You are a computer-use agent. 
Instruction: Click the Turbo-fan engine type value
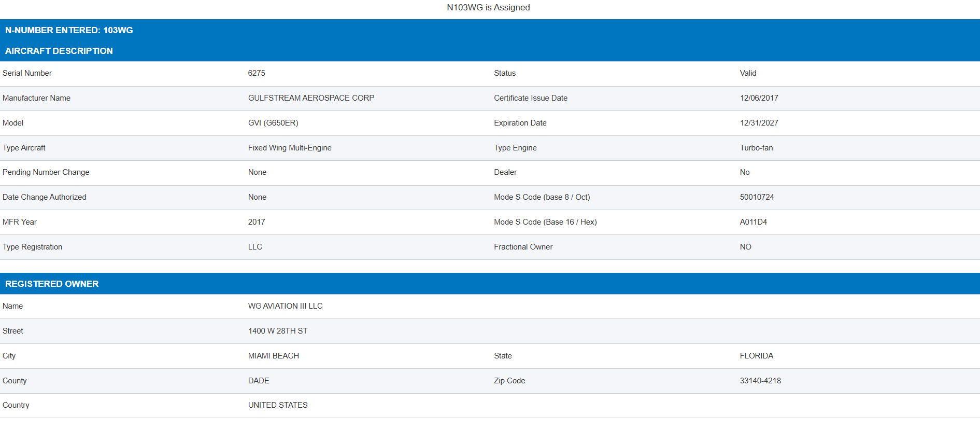pos(756,148)
